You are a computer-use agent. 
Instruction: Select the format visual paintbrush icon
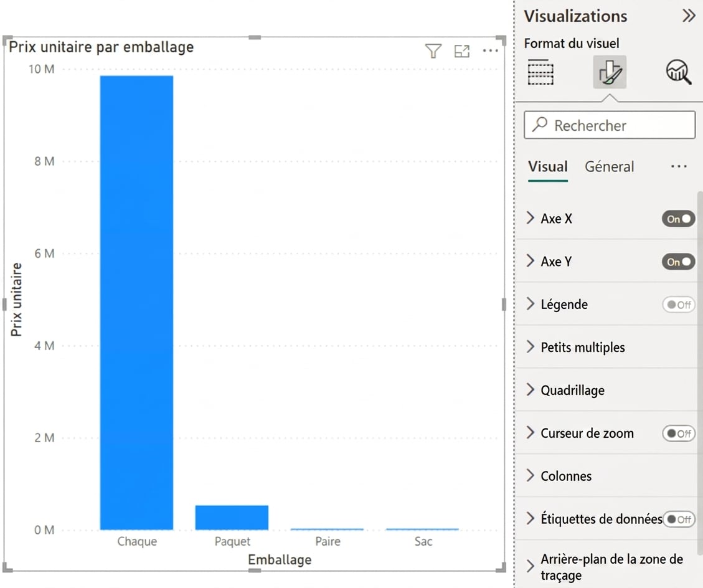click(610, 72)
